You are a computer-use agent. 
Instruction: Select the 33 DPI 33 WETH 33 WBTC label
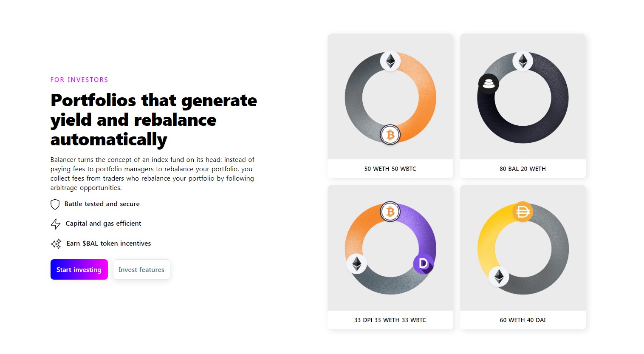390,320
